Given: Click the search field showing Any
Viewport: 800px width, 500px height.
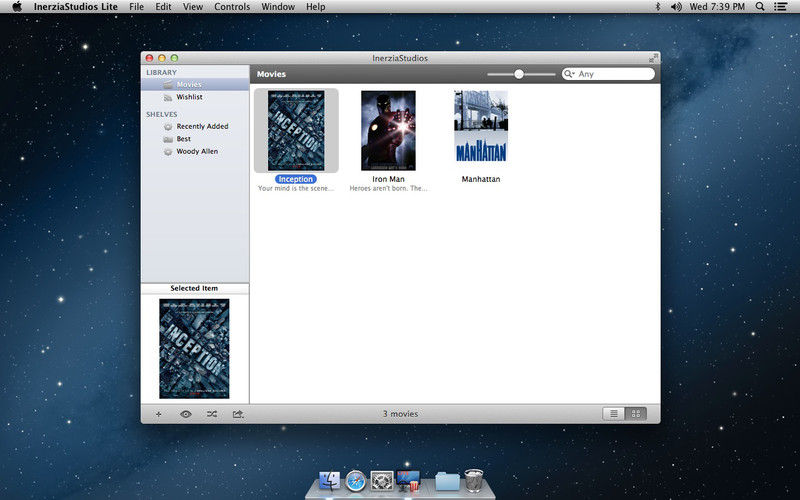Looking at the screenshot, I should click(x=608, y=74).
